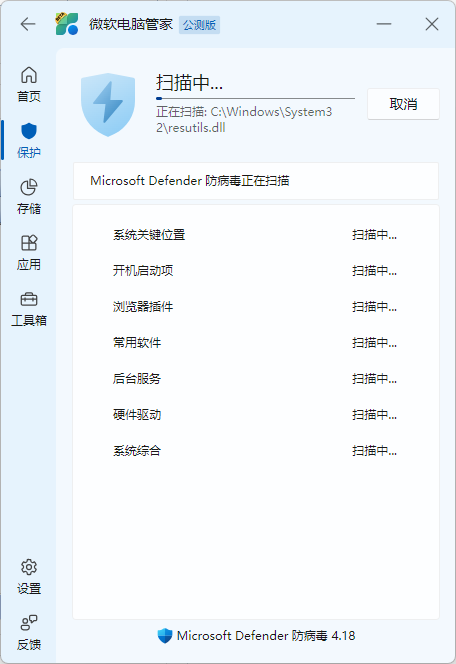Click the 微软电脑管家 title text
Screen dimensions: 456x664
[x=131, y=25]
